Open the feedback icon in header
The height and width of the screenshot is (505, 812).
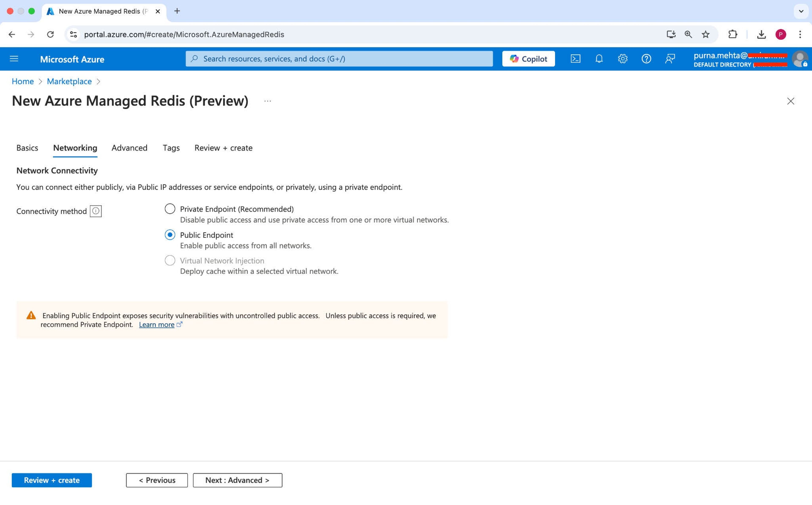coord(670,59)
